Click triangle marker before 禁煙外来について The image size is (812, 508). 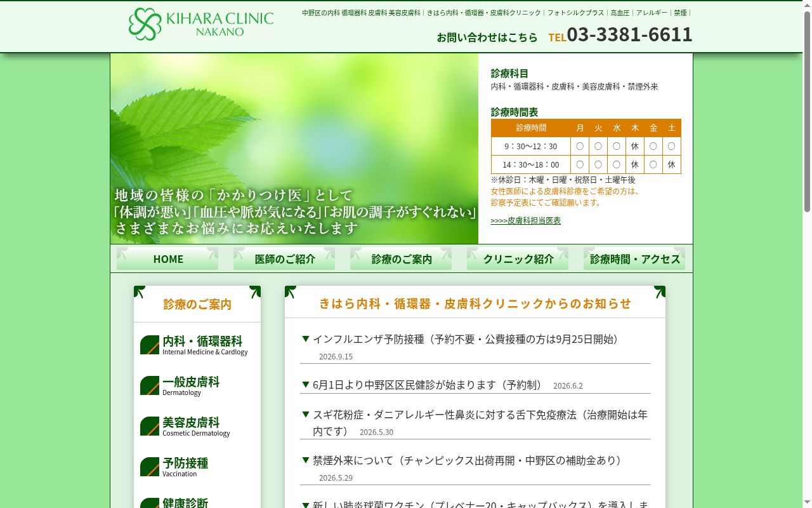pos(306,460)
